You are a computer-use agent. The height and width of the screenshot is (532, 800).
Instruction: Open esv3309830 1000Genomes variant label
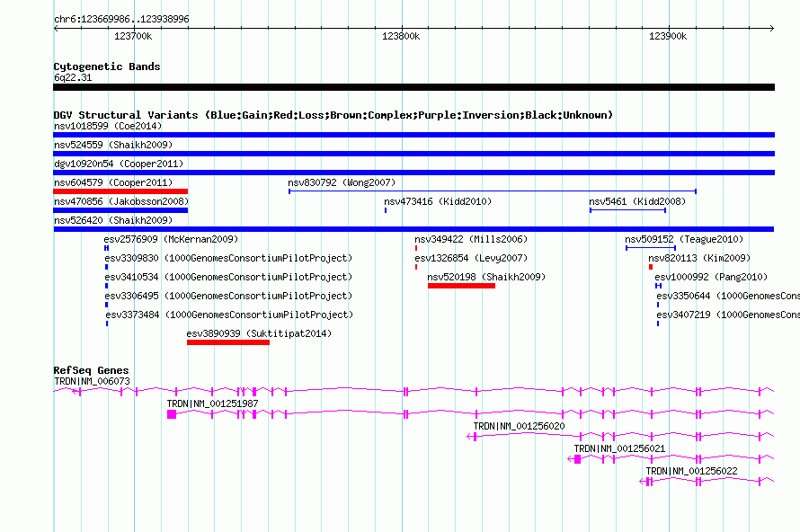228,258
